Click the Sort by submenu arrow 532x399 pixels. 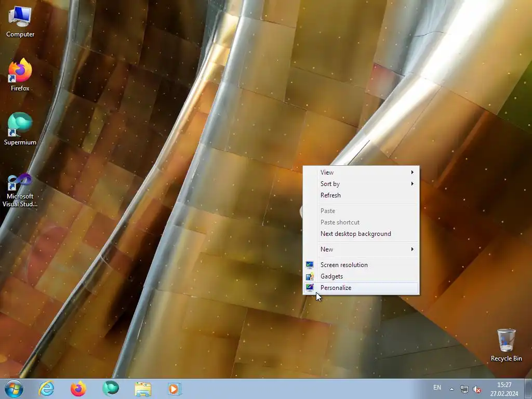[x=412, y=184]
